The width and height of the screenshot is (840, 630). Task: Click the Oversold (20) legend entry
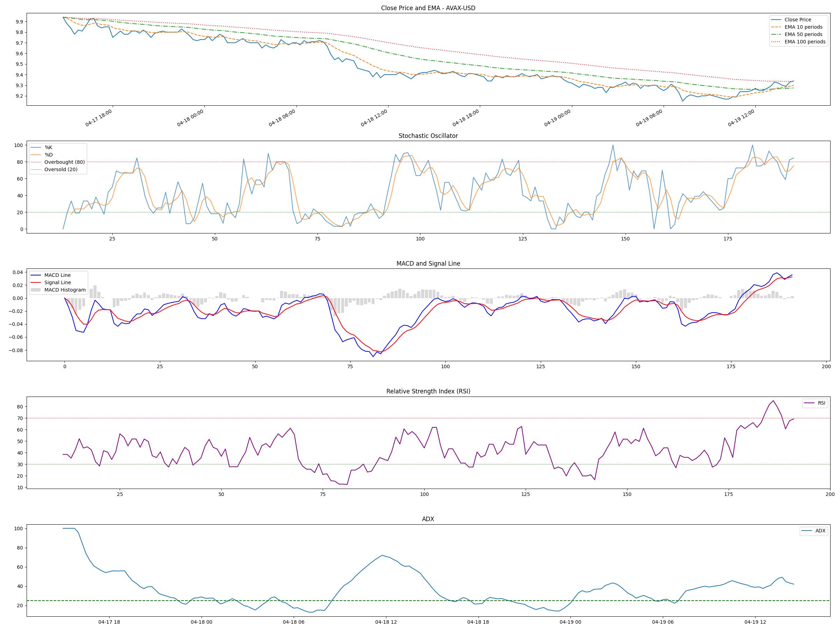[61, 169]
